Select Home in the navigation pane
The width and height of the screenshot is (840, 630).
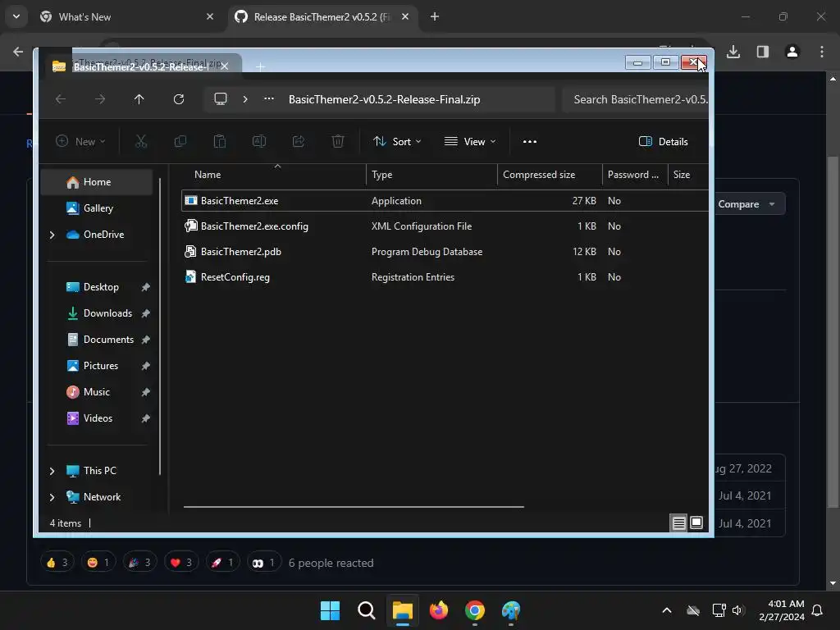click(97, 182)
